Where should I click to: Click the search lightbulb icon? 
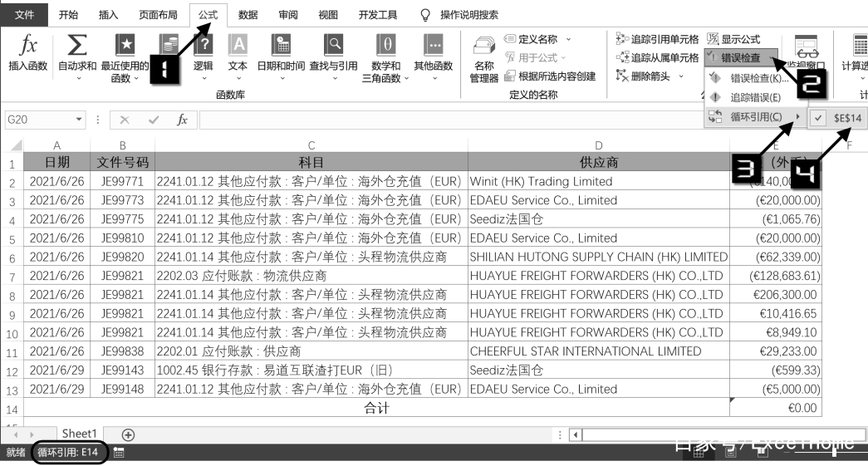[x=425, y=15]
